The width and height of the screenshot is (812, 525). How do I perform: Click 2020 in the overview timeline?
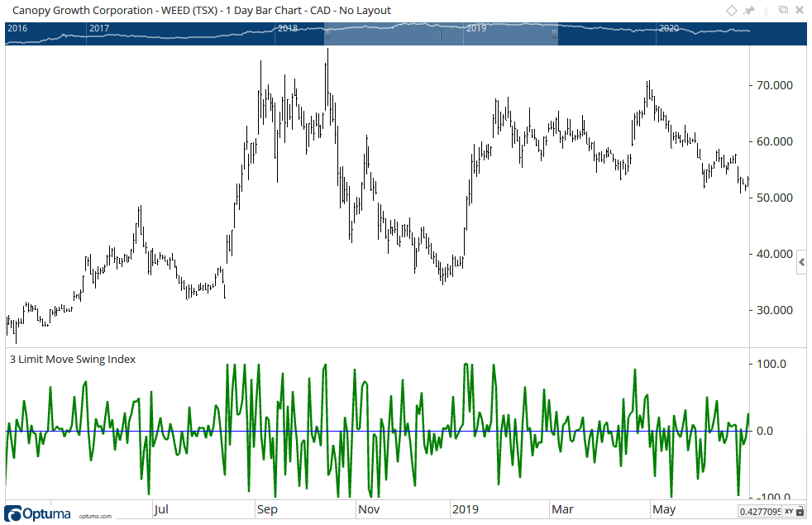point(669,28)
